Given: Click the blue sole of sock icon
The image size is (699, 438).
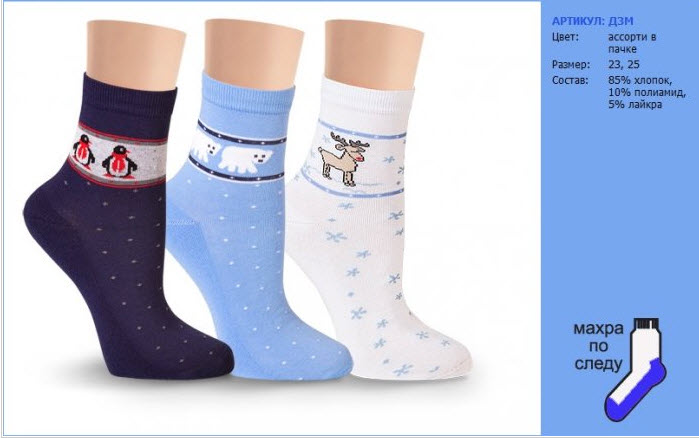Looking at the screenshot, I should (x=635, y=389).
